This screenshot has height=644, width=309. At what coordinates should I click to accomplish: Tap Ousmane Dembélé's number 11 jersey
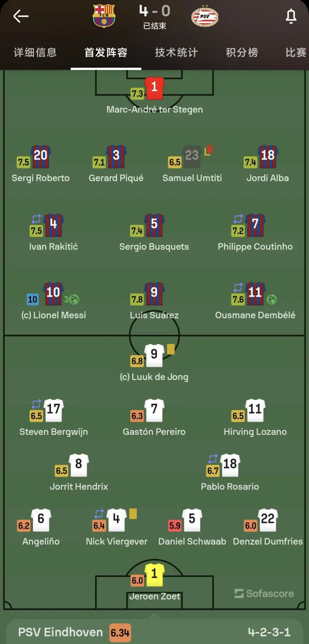255,293
